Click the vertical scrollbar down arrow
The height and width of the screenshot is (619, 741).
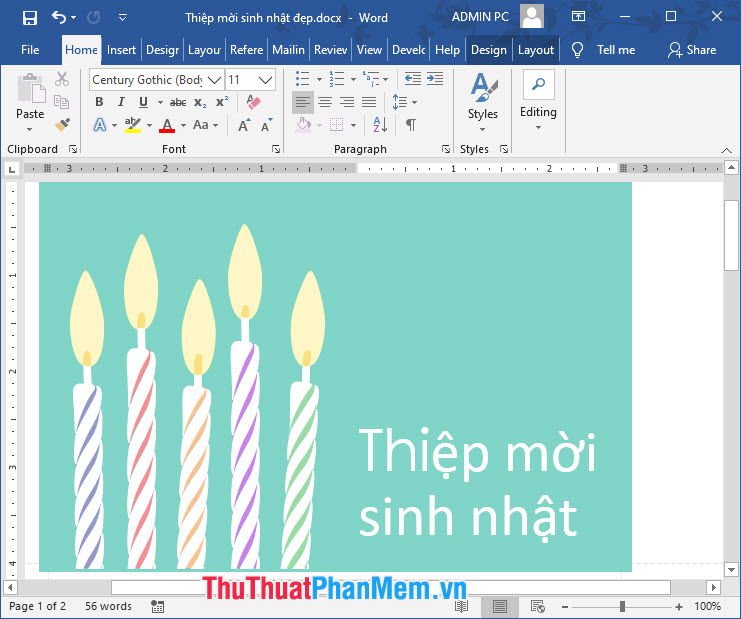731,570
